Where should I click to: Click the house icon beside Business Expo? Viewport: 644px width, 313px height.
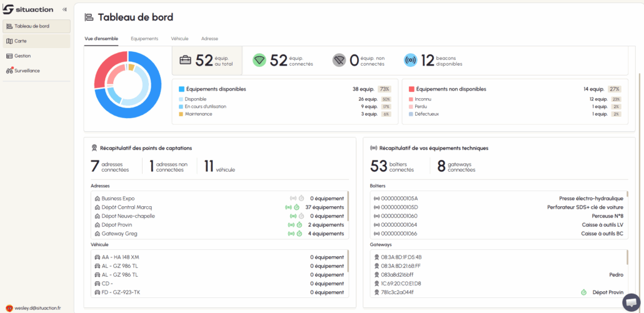click(x=98, y=199)
